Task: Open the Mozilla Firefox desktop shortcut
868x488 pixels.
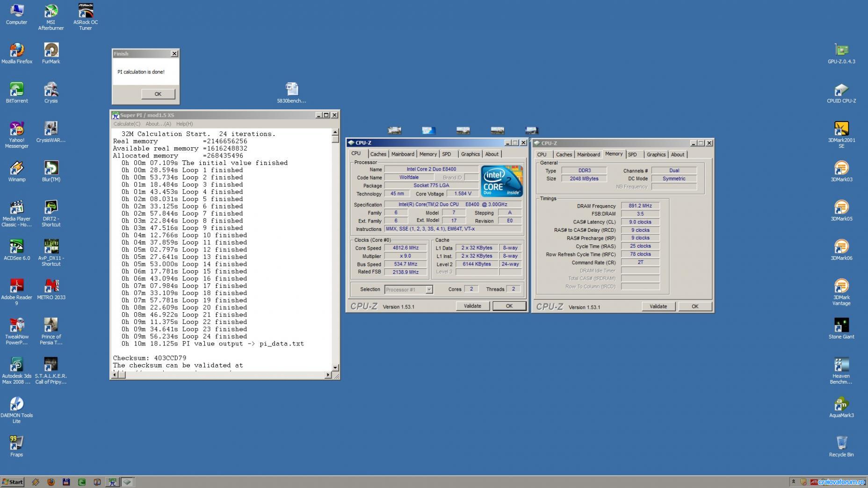Action: pos(17,53)
